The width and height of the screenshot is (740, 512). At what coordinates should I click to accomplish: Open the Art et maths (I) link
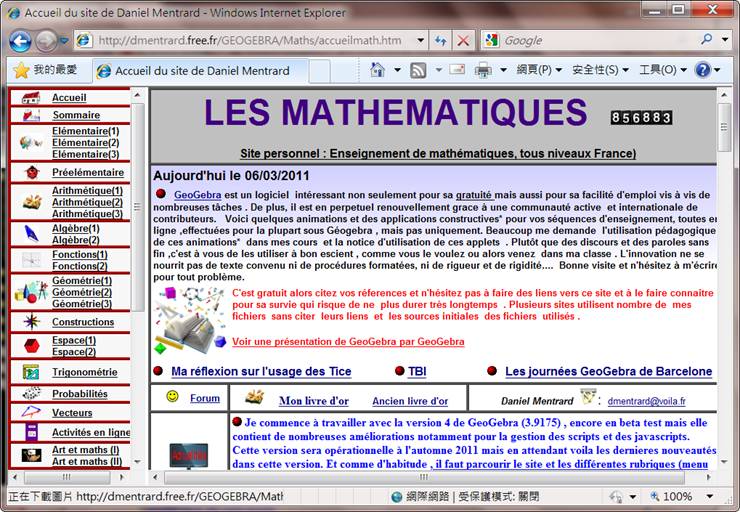[x=85, y=450]
